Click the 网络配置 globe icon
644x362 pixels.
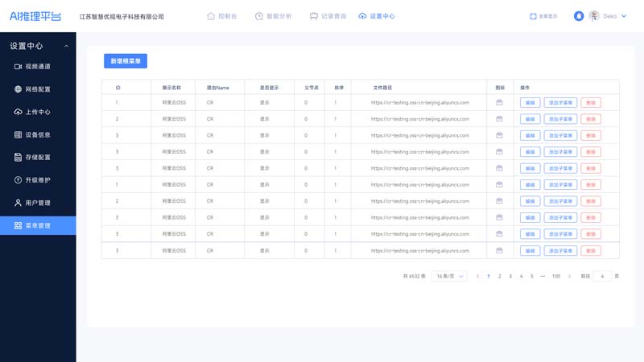click(18, 89)
